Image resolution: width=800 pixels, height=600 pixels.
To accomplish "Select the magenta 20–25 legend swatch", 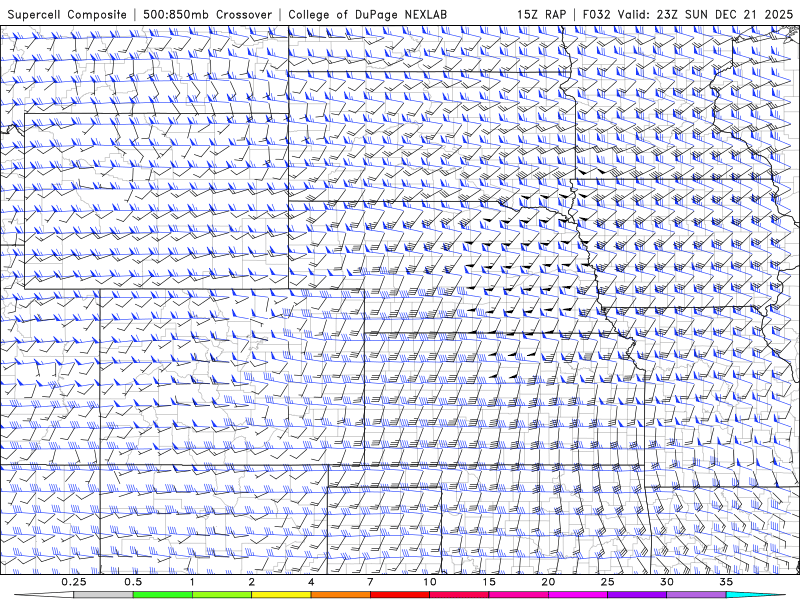I will 578,595.
